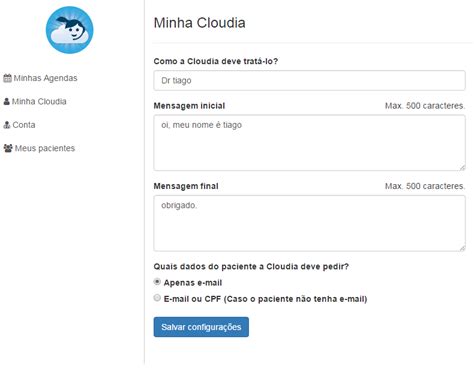Click the account icon beside Conta
Viewport: 474px width, 375px height.
point(7,125)
